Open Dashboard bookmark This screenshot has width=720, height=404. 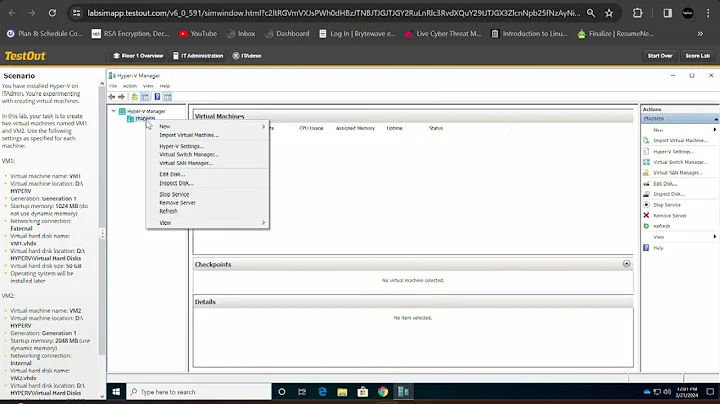point(287,34)
